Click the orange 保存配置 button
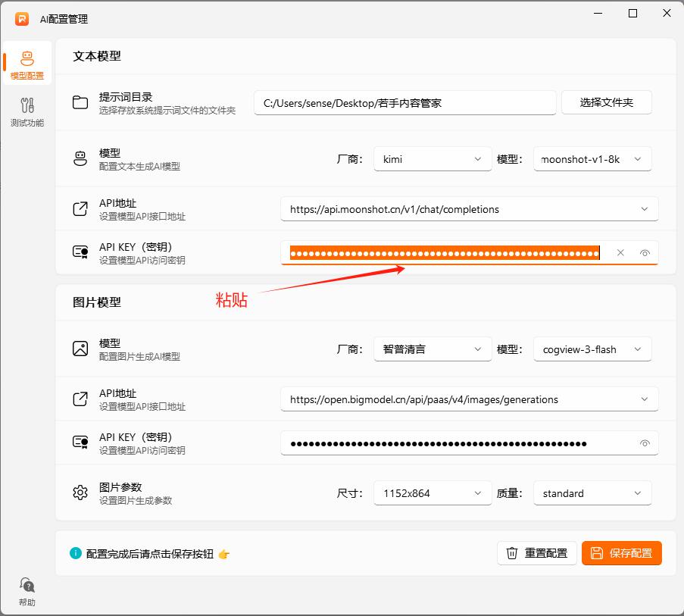The image size is (684, 616). tap(621, 553)
